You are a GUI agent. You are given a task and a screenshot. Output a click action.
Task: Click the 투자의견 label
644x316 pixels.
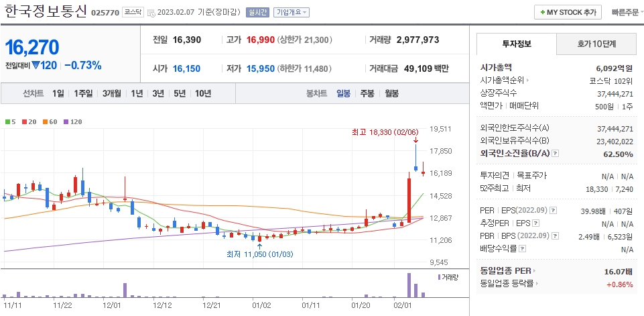[495, 176]
